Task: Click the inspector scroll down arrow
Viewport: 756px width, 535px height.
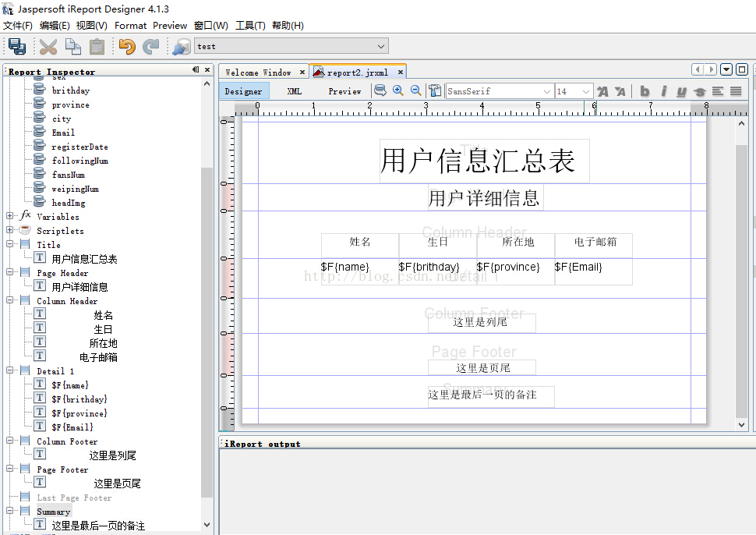Action: pyautogui.click(x=207, y=525)
